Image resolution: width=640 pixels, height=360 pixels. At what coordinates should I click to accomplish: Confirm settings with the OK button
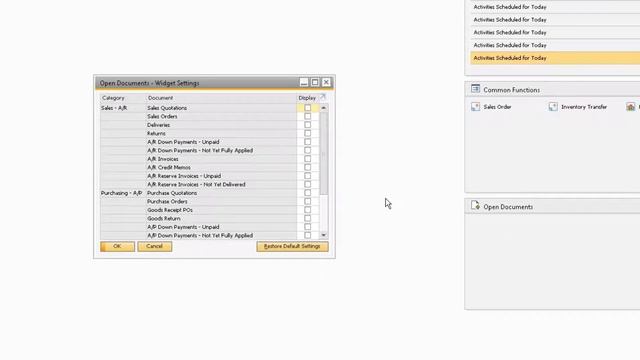[x=118, y=246]
